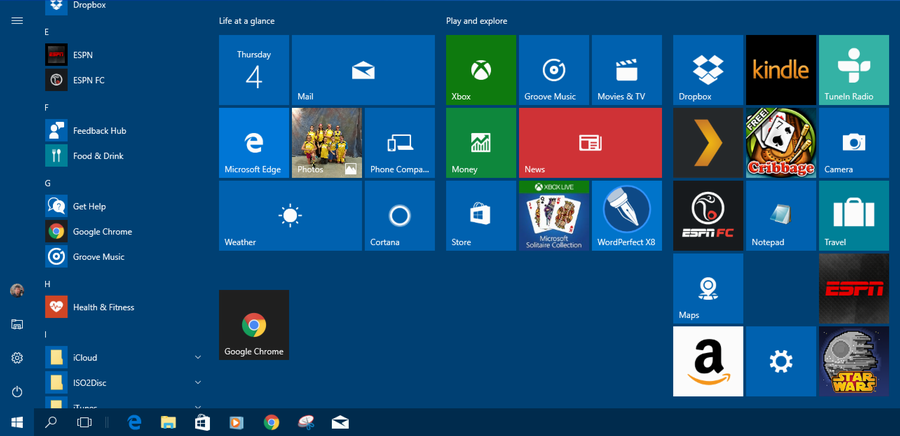
Task: Launch Chrome from the taskbar
Action: point(271,423)
